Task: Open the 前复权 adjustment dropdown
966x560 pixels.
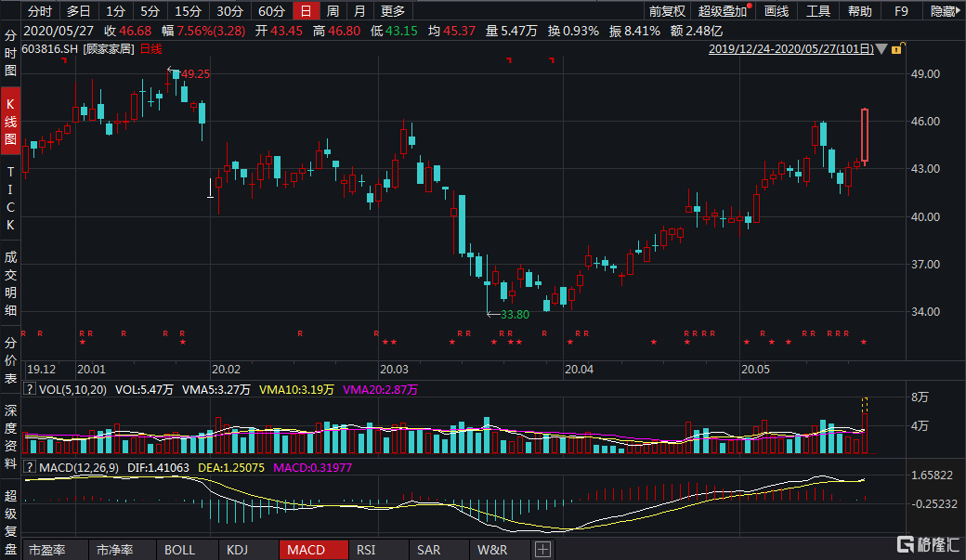Action: [x=667, y=11]
